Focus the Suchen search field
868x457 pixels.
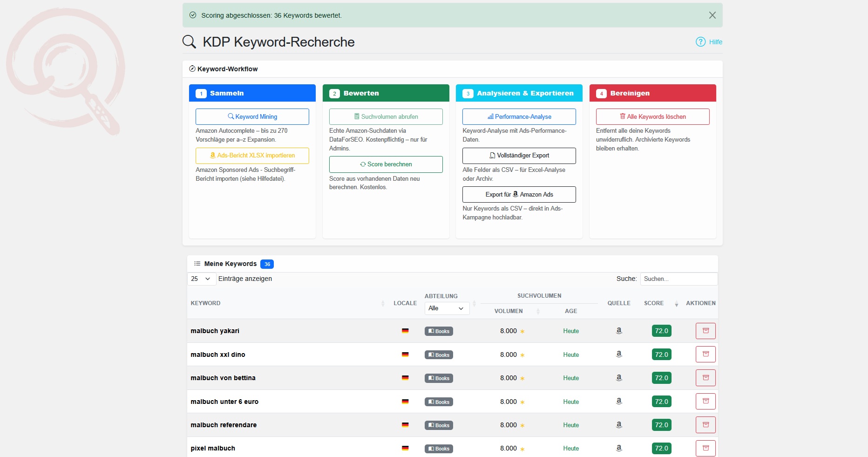click(678, 279)
